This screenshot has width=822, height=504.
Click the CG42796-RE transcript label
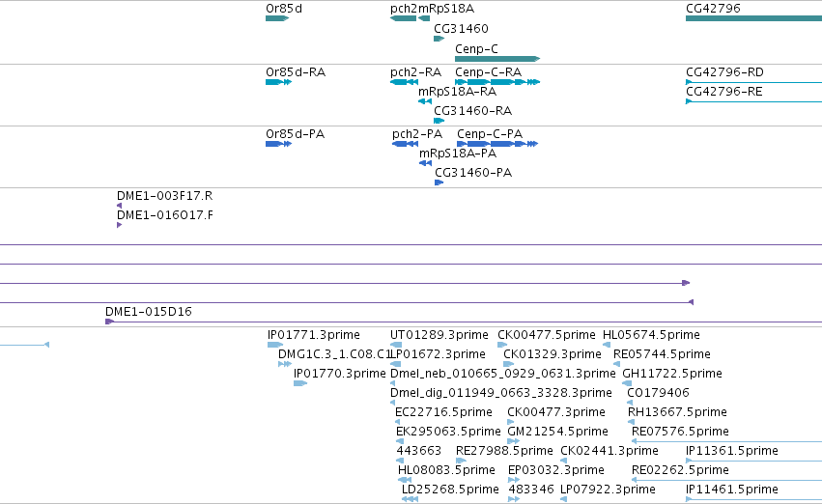(x=724, y=92)
